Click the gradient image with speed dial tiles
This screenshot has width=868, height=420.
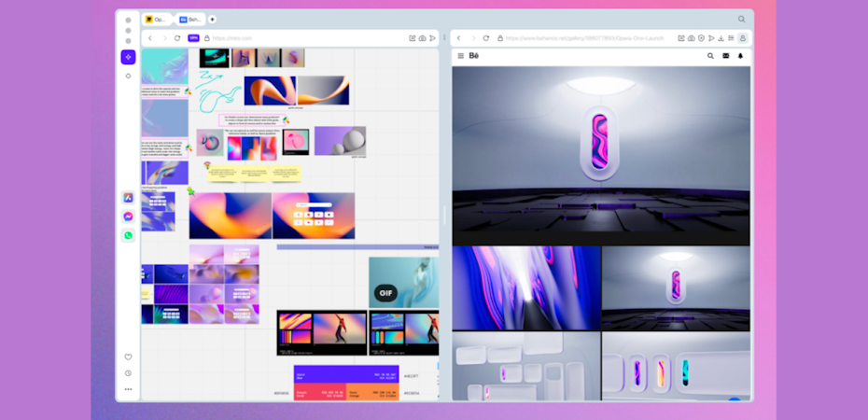click(x=314, y=216)
